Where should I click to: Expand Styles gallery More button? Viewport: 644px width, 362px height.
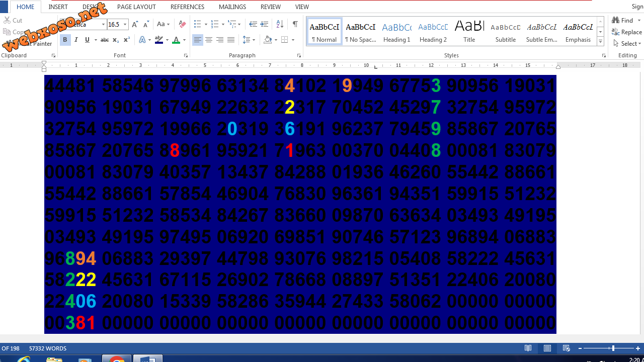[601, 41]
